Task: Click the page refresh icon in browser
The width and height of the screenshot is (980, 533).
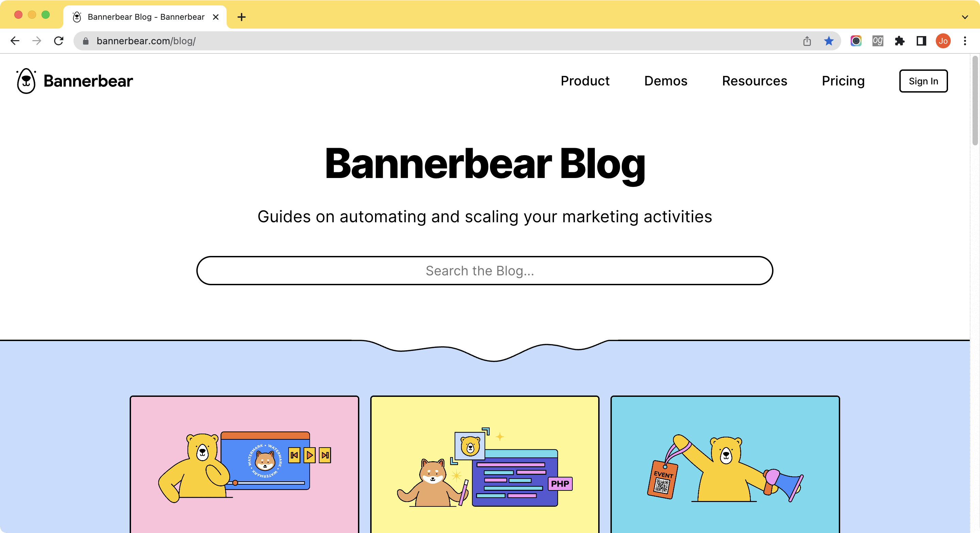Action: (60, 42)
